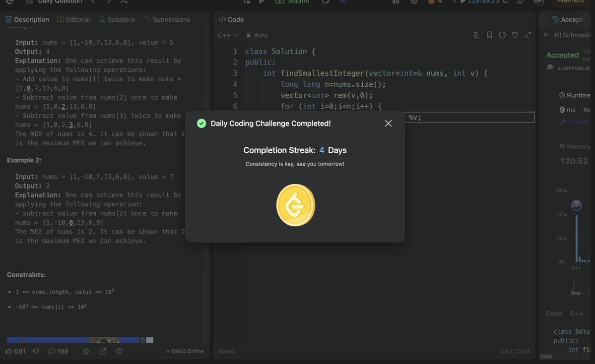Click the streak fire counter showing 4
The height and width of the screenshot is (364, 595).
pyautogui.click(x=435, y=2)
